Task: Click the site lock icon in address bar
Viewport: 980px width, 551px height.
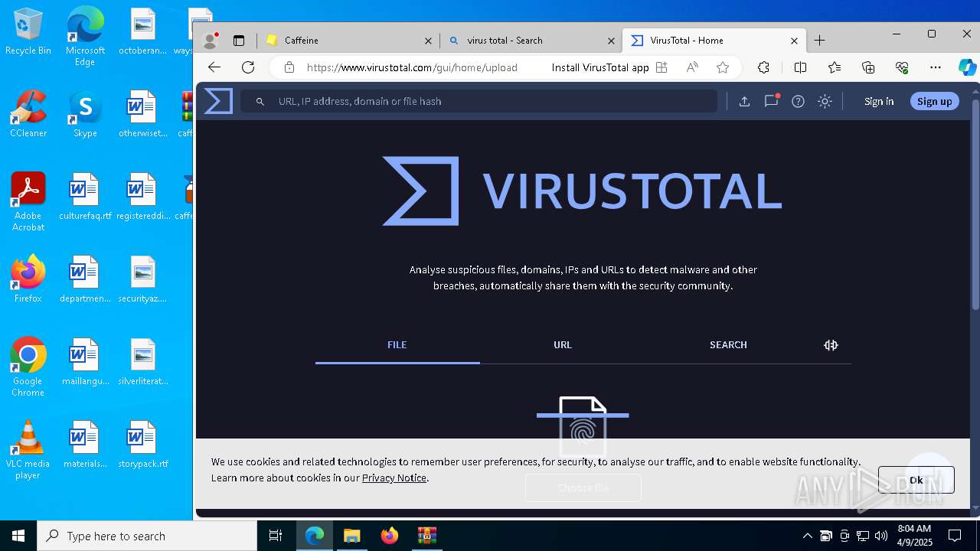Action: [x=289, y=67]
